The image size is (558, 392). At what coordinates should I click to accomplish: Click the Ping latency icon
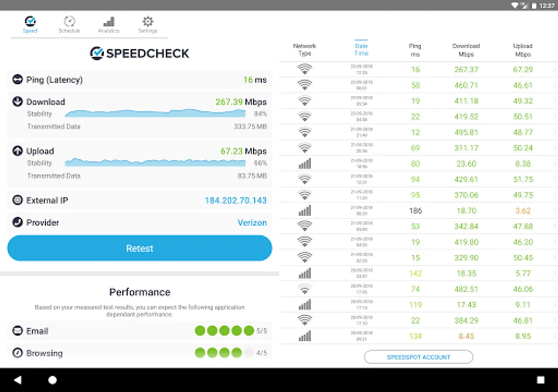click(17, 80)
